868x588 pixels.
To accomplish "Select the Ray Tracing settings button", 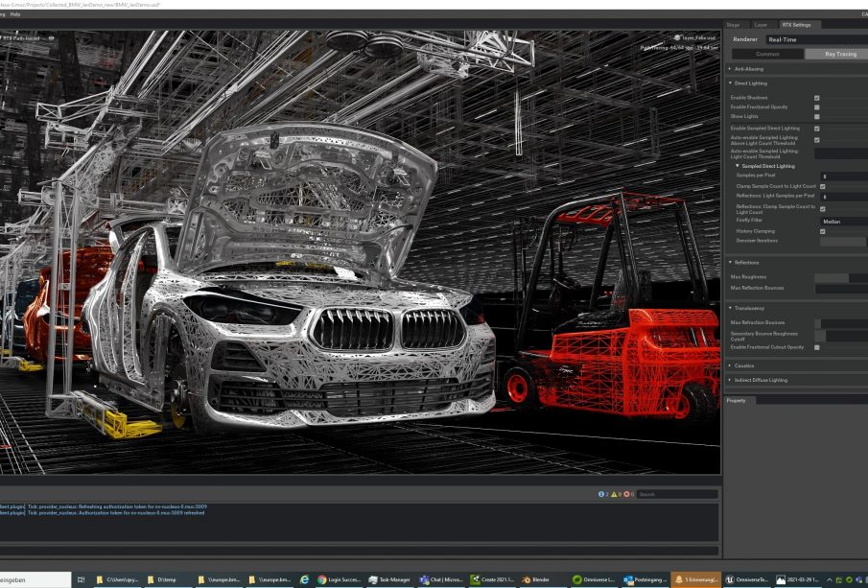I will (838, 54).
